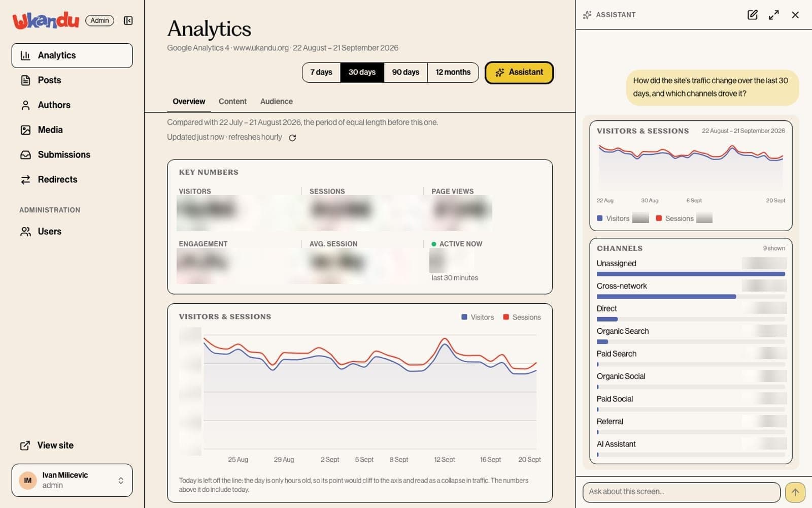Click the View site link
Image resolution: width=812 pixels, height=508 pixels.
47,446
